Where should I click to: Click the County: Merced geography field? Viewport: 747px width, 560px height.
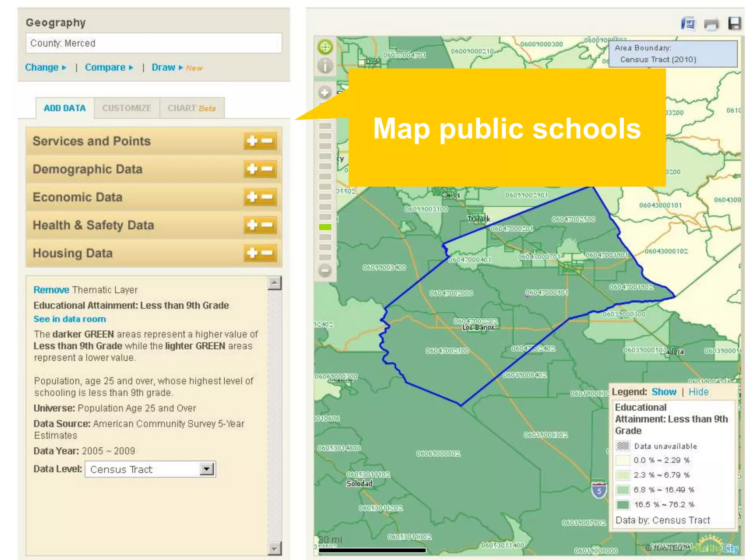(x=154, y=43)
